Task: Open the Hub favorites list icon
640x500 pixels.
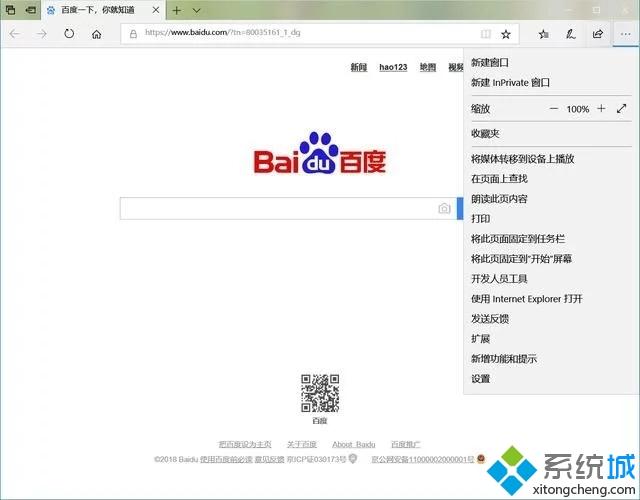Action: pyautogui.click(x=543, y=34)
